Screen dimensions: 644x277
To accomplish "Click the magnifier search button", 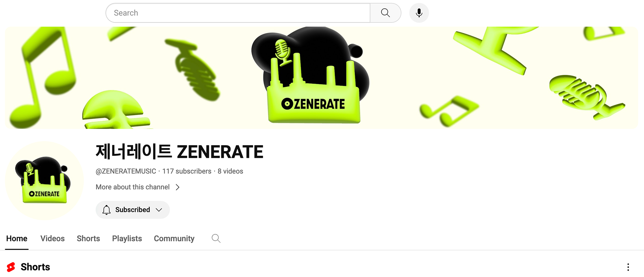I will coord(385,13).
